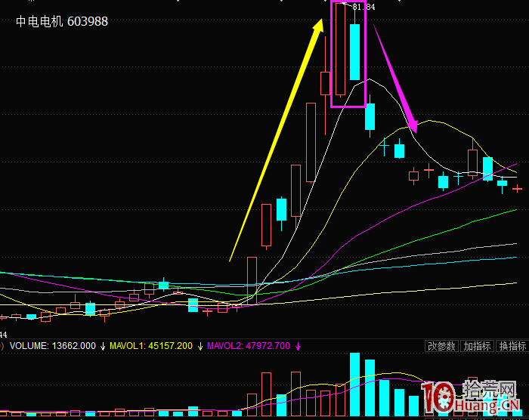Select the stock title 中电电机 603988
The height and width of the screenshot is (420, 529).
pyautogui.click(x=62, y=22)
